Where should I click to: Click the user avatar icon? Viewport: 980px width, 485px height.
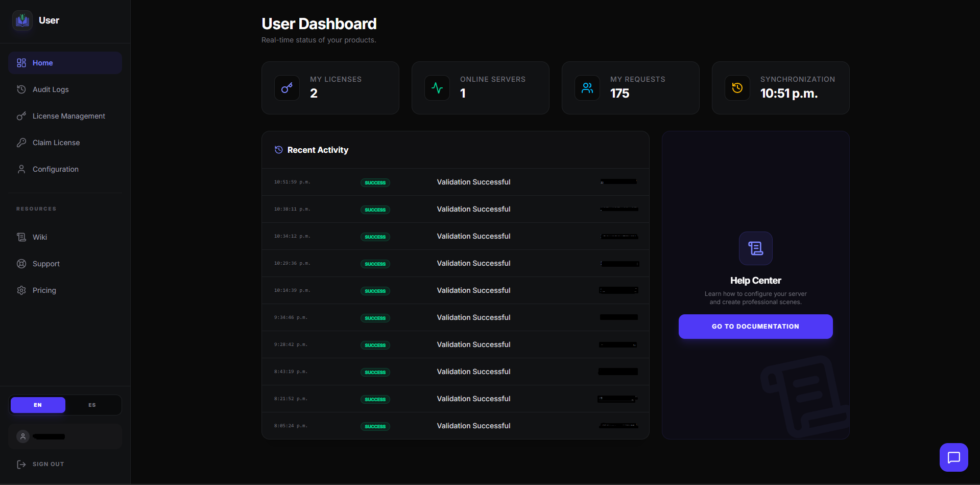coord(22,436)
